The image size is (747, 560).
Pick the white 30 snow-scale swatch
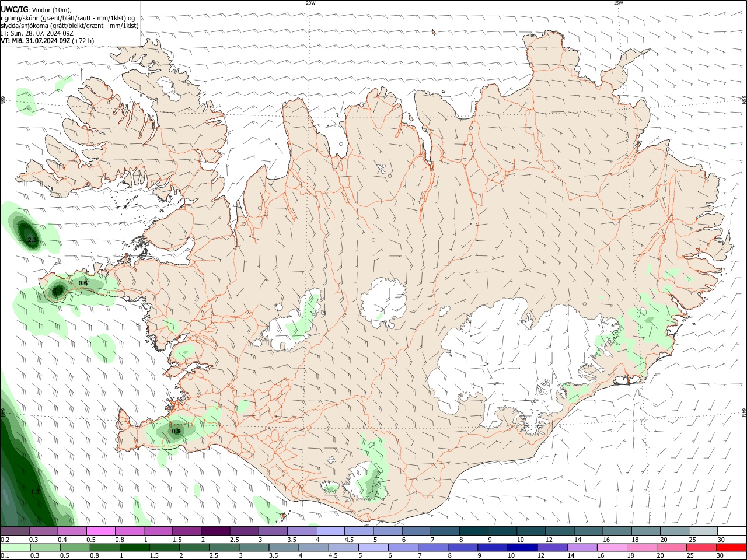point(732,531)
